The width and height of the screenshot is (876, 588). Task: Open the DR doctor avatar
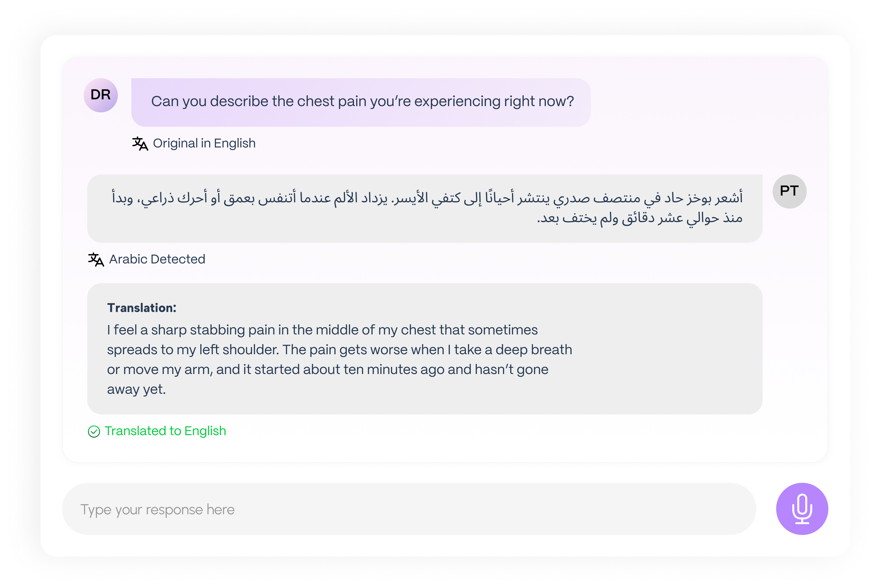(101, 95)
